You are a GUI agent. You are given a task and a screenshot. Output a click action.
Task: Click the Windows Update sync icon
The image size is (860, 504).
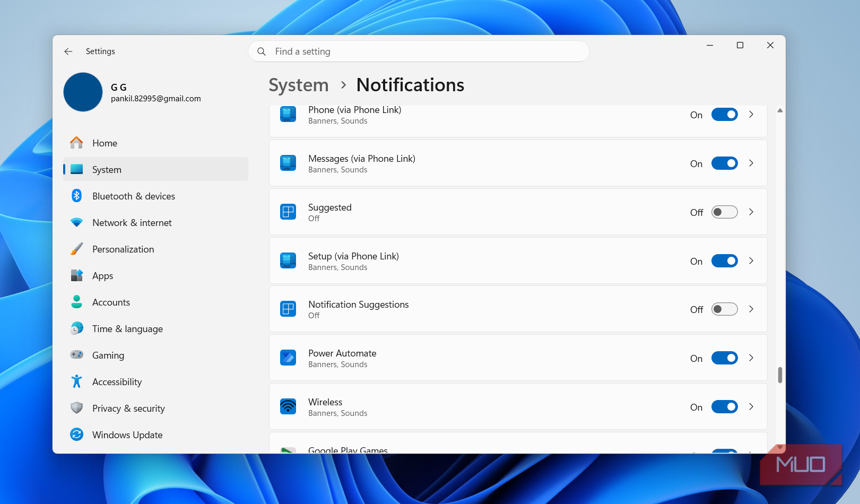pyautogui.click(x=77, y=435)
